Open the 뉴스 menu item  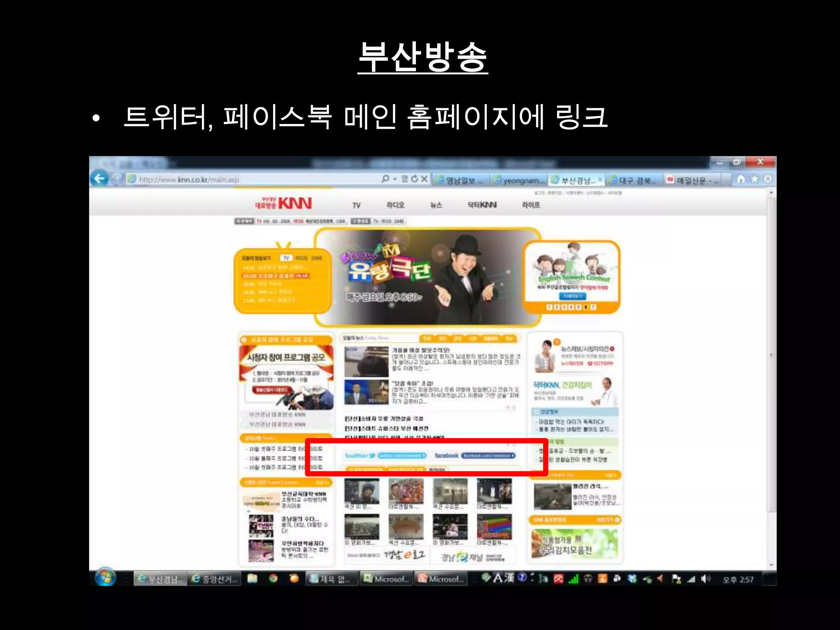click(x=436, y=205)
